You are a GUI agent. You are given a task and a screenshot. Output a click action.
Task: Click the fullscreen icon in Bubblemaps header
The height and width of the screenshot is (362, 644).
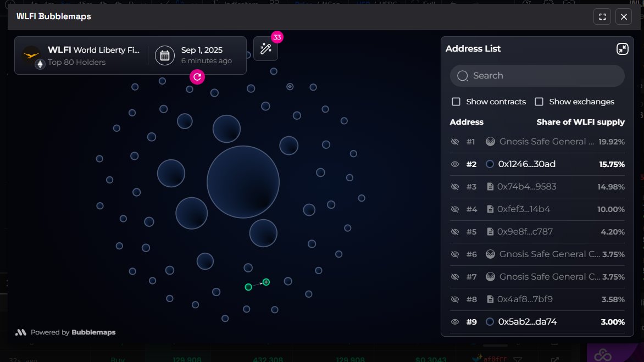[602, 17]
